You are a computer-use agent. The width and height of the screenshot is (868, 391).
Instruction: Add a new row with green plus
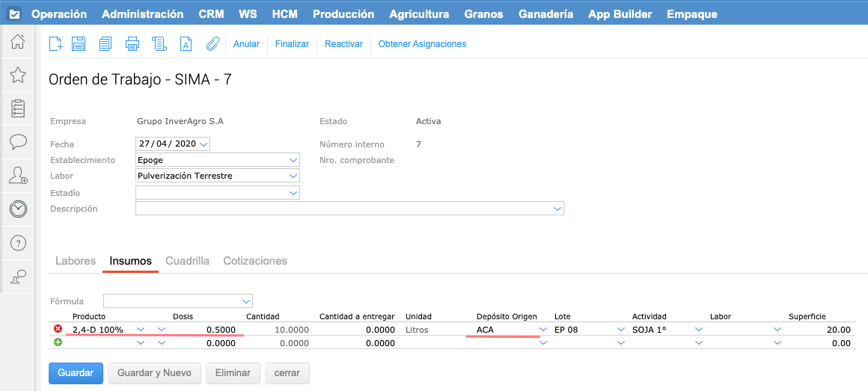[x=58, y=342]
